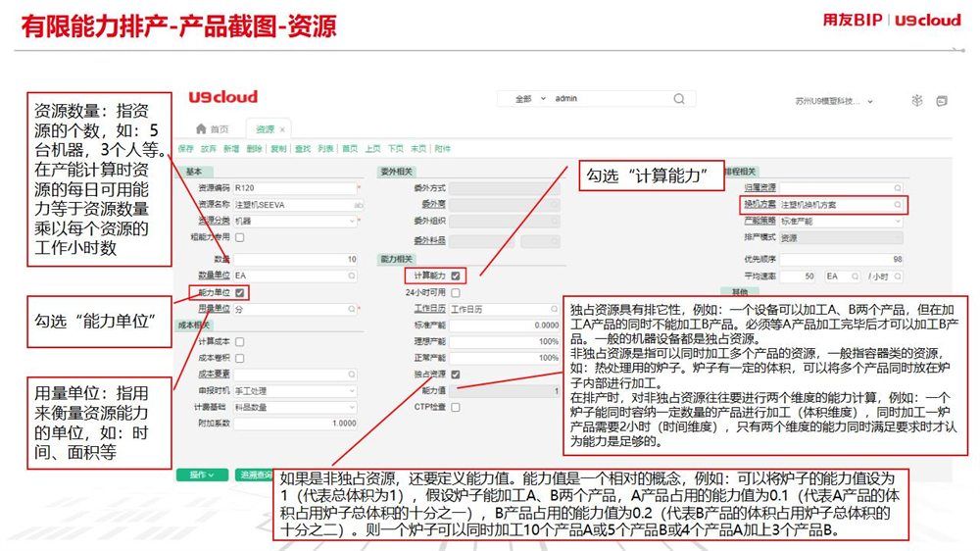This screenshot has height=551, width=980.
Task: Click 列表 in the toolbar
Action: point(325,149)
